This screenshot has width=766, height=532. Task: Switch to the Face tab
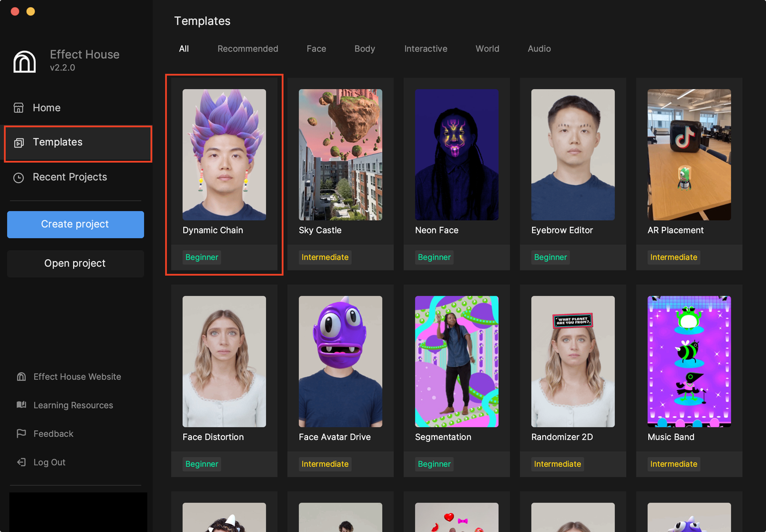pyautogui.click(x=317, y=48)
